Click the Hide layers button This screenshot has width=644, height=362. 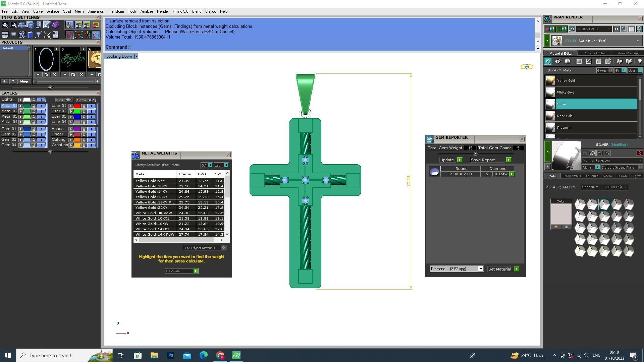click(x=64, y=100)
